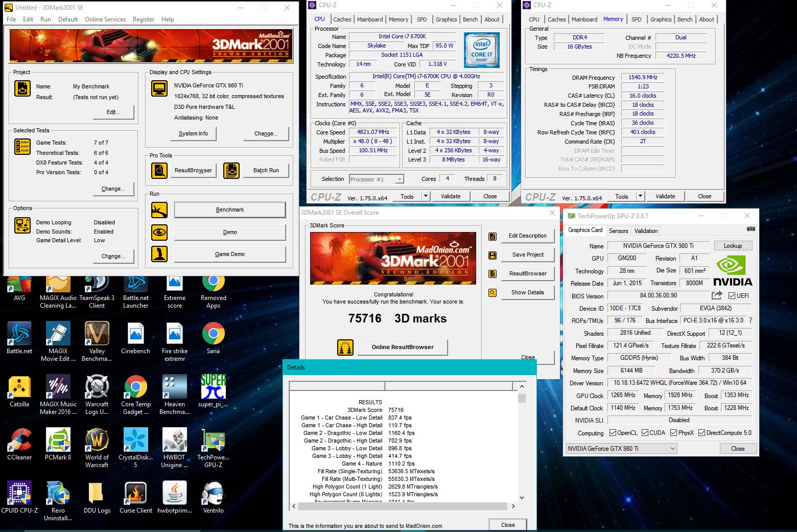Open the World of Warcraft desktop icon

pos(97,448)
